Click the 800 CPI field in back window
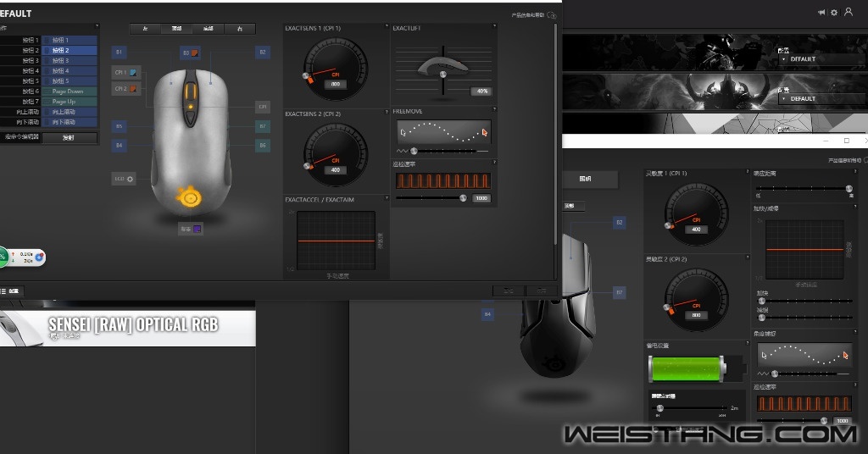This screenshot has width=868, height=454. (x=697, y=314)
